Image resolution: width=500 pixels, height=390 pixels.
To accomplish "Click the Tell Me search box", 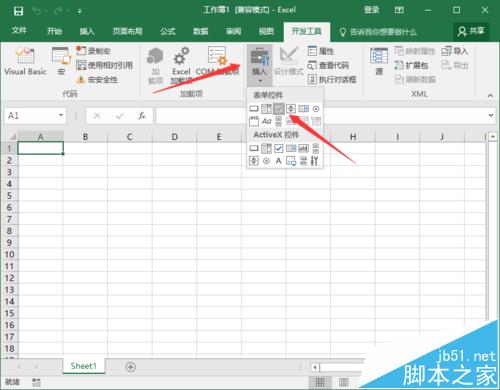I will click(378, 32).
